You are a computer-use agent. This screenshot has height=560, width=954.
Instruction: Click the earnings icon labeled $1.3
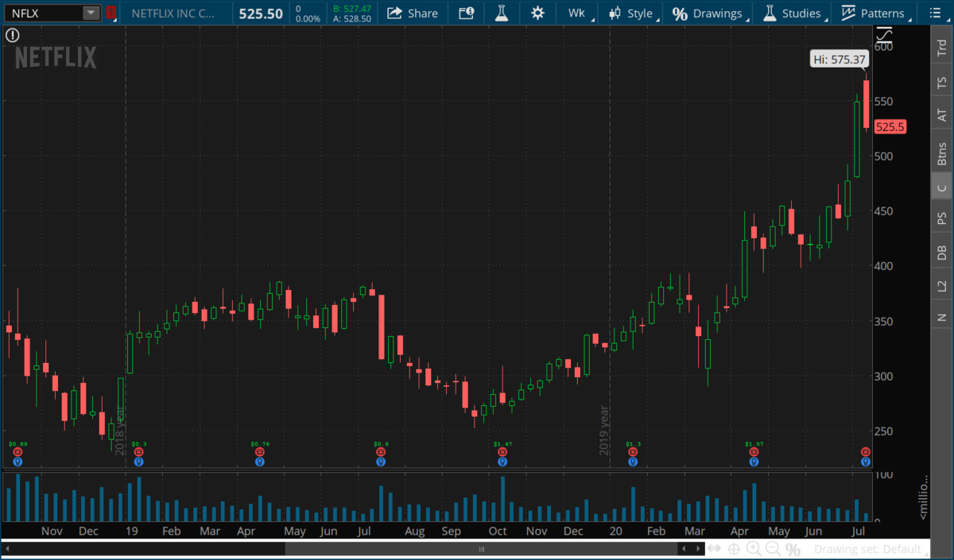(x=633, y=452)
